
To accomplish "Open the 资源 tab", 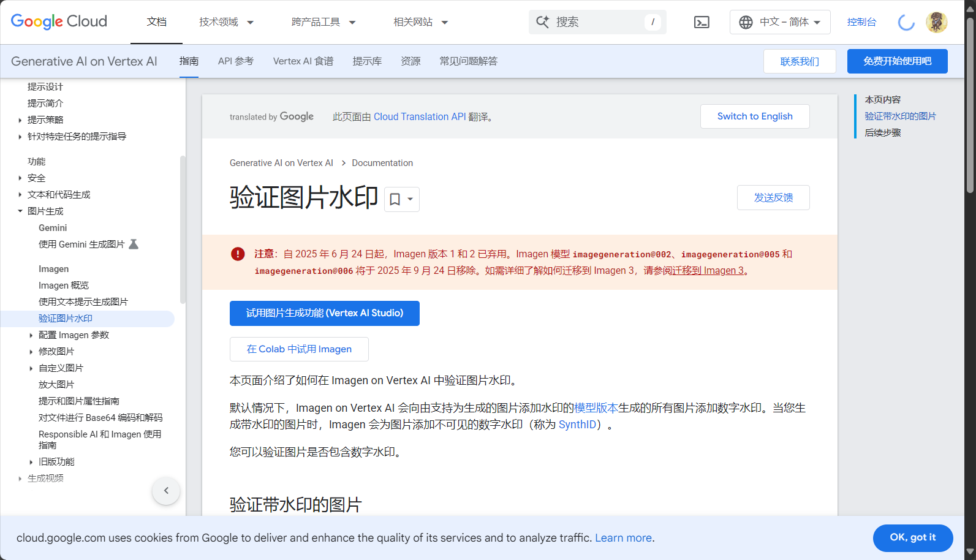I will point(410,61).
